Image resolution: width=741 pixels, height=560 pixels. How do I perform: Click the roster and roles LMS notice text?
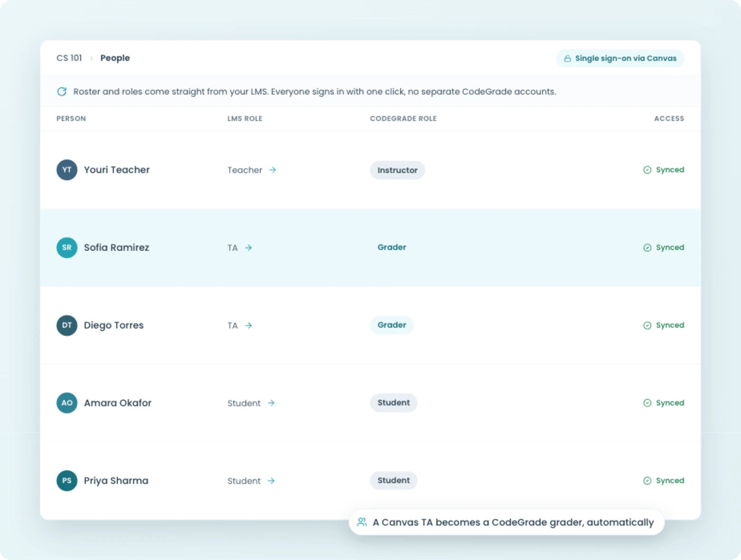pyautogui.click(x=314, y=92)
